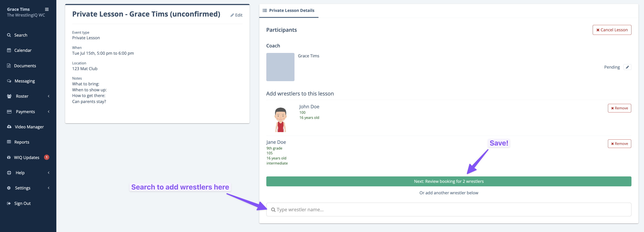Click The WrestlingIQ WC club name
The width and height of the screenshot is (644, 232).
tap(26, 15)
